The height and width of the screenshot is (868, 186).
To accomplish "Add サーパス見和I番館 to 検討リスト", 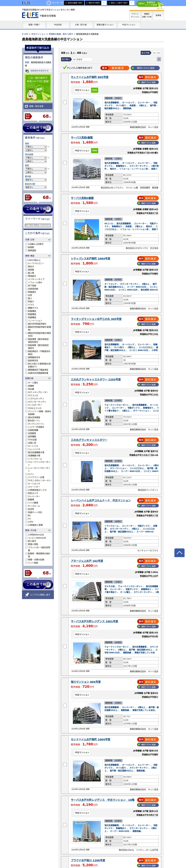I will [148, 143].
